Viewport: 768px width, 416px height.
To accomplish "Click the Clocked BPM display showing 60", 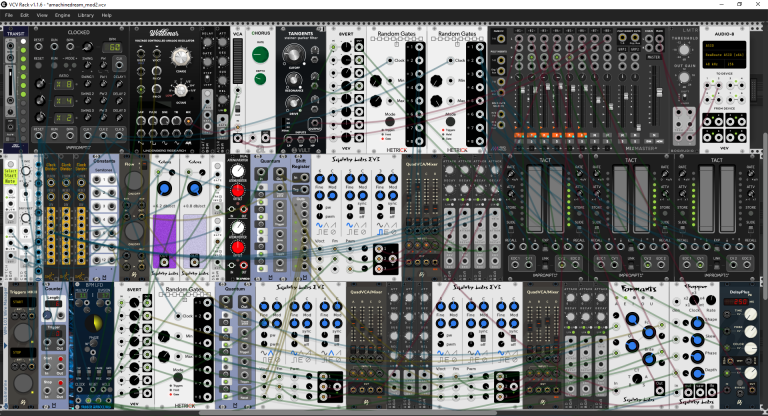I will coord(114,48).
